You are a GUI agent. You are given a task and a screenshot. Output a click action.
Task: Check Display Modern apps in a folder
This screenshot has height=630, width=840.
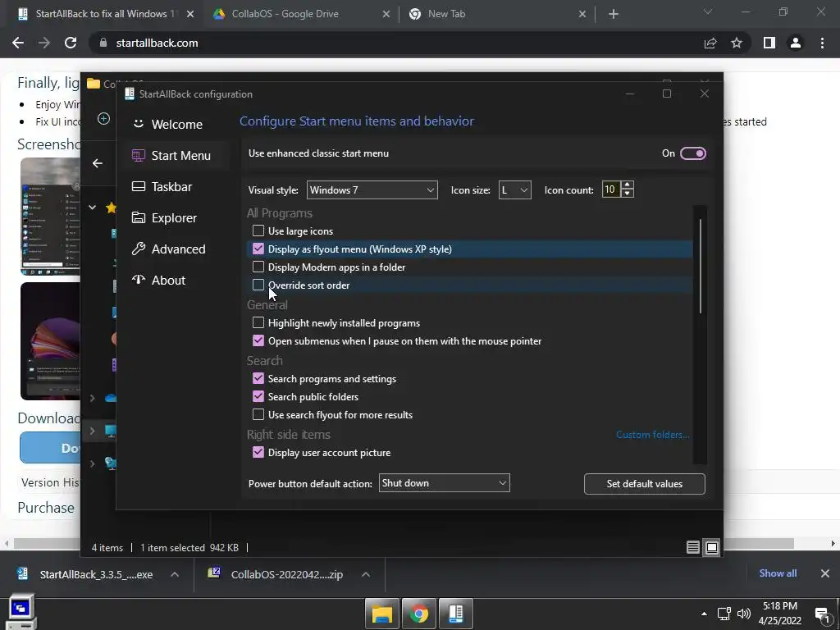tap(258, 267)
